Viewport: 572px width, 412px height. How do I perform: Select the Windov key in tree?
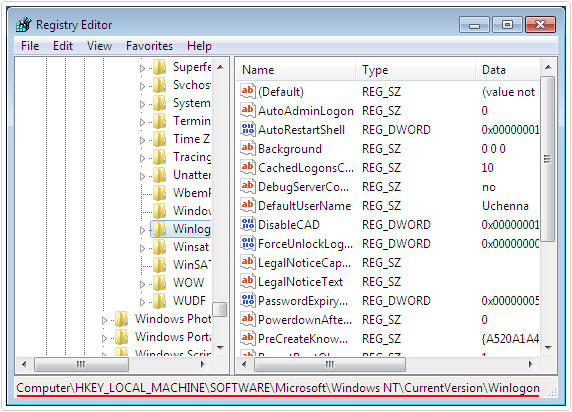pos(192,211)
